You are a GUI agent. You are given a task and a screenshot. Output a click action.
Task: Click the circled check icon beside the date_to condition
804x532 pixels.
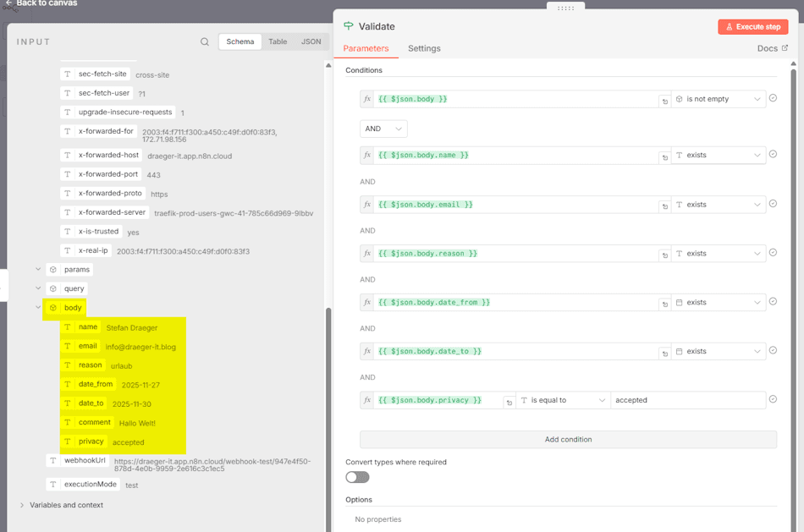(773, 351)
